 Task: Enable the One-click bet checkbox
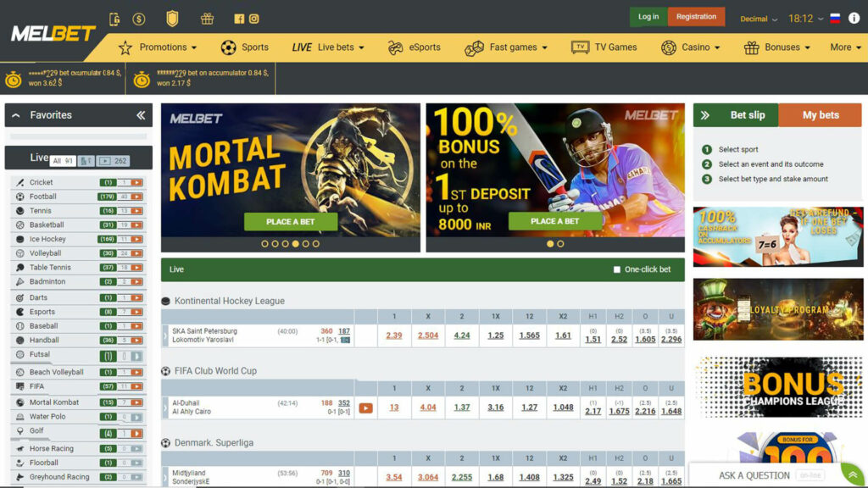pos(617,269)
